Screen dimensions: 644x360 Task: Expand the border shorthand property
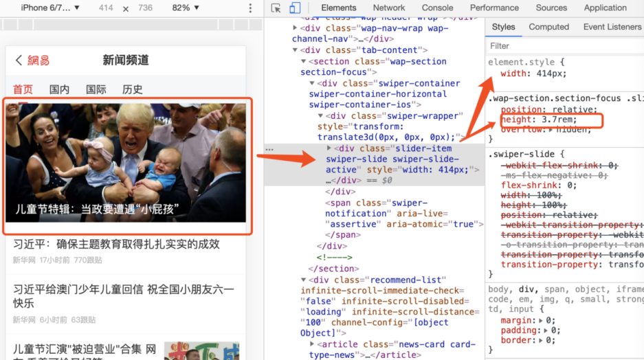540,340
